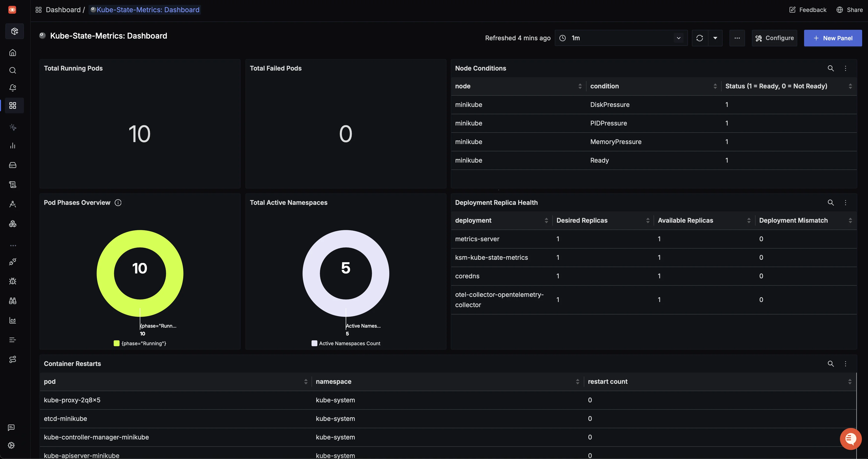Viewport: 868px width, 459px height.
Task: Sort the restart count column
Action: (x=849, y=381)
